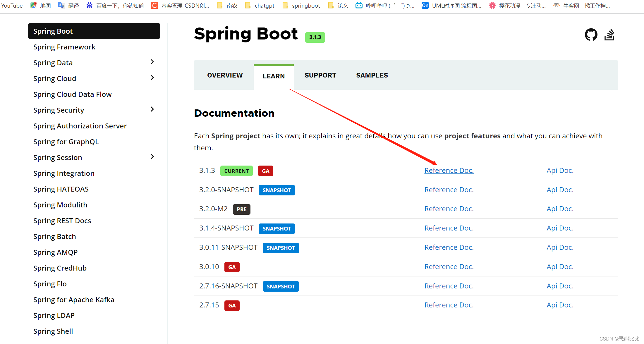
Task: Open Spring Framework in the sidebar
Action: tap(64, 47)
